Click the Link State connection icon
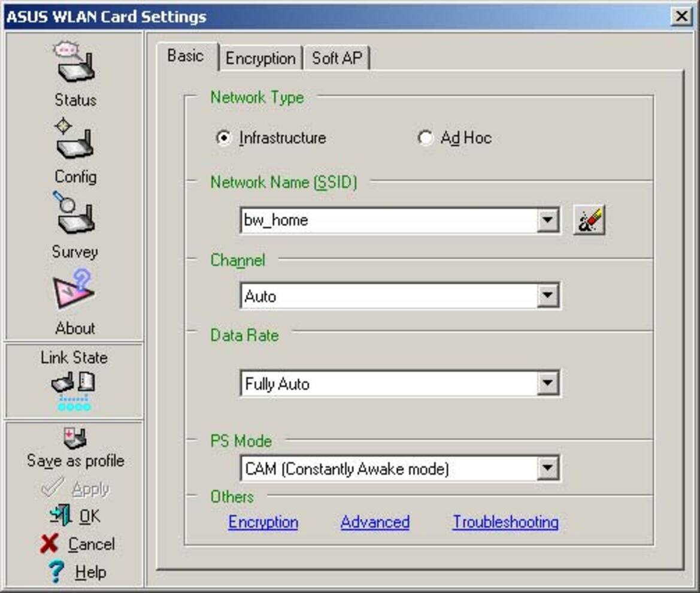Screen dimensions: 700x593 point(74,392)
